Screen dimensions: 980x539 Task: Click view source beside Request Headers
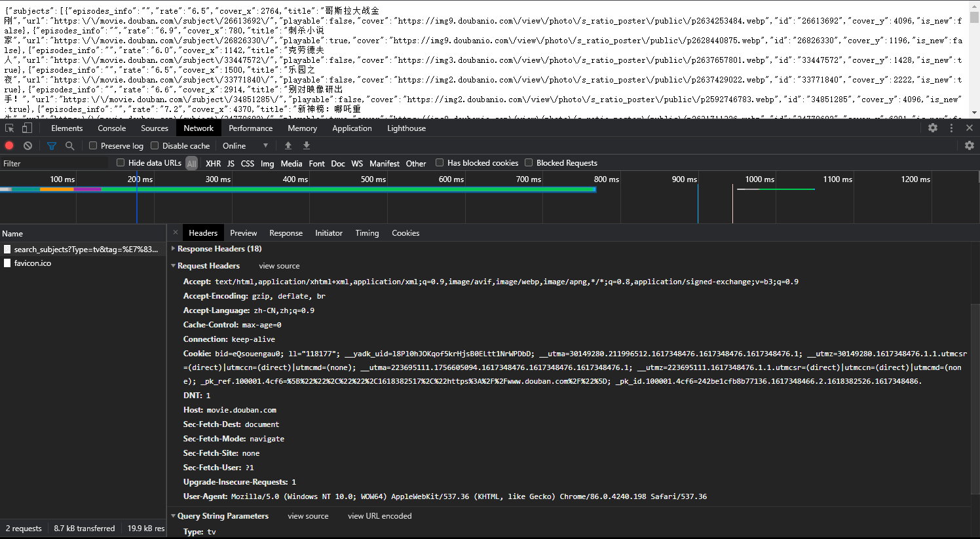tap(279, 266)
